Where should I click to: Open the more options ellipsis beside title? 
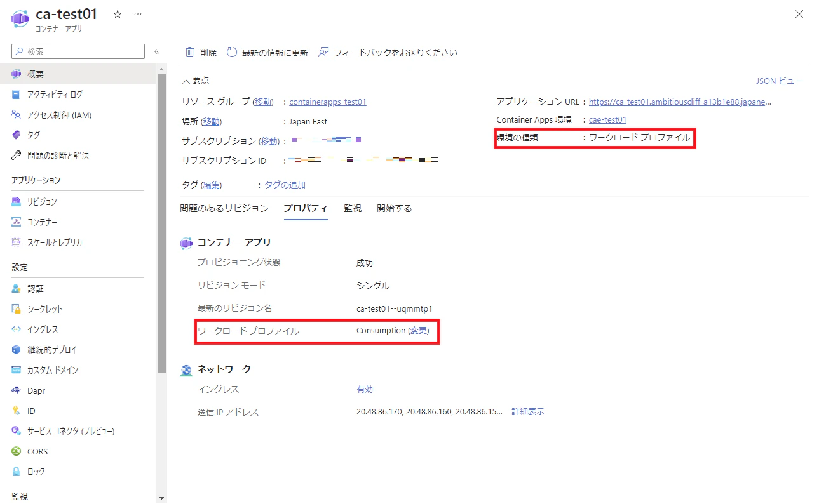click(138, 14)
